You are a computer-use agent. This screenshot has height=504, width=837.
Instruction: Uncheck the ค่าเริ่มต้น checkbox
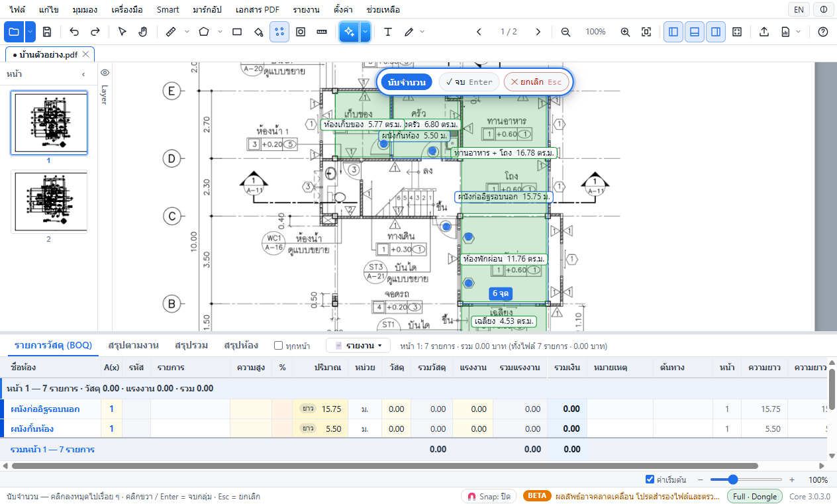coord(650,479)
